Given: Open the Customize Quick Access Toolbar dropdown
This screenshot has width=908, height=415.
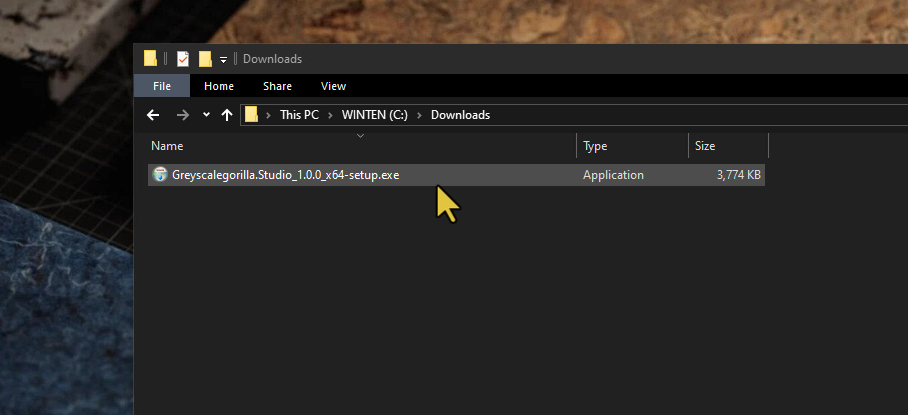Looking at the screenshot, I should 224,59.
